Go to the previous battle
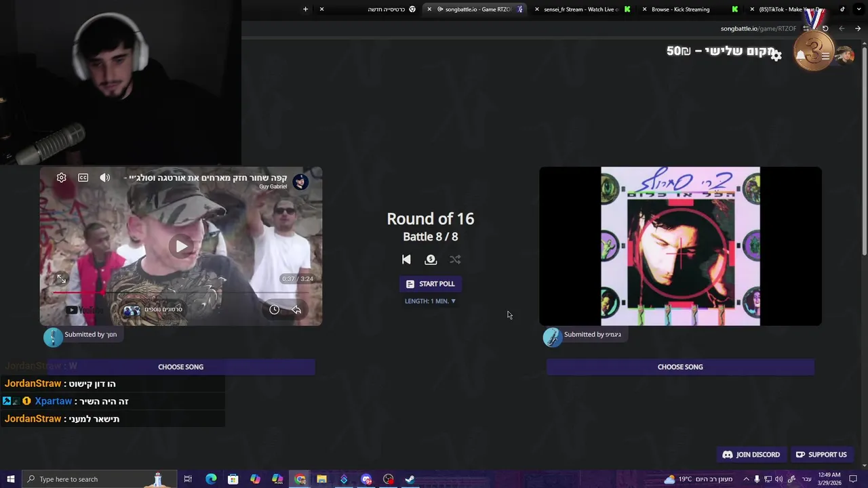 406,260
